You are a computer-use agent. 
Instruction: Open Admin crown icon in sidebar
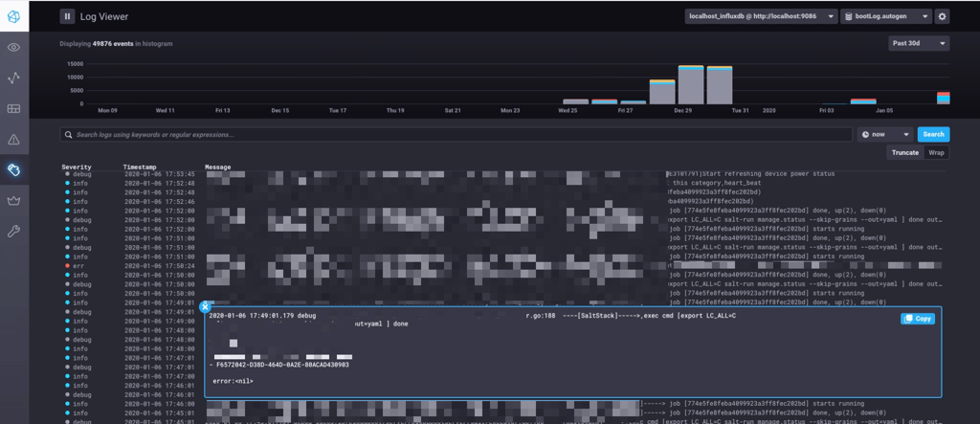point(13,201)
